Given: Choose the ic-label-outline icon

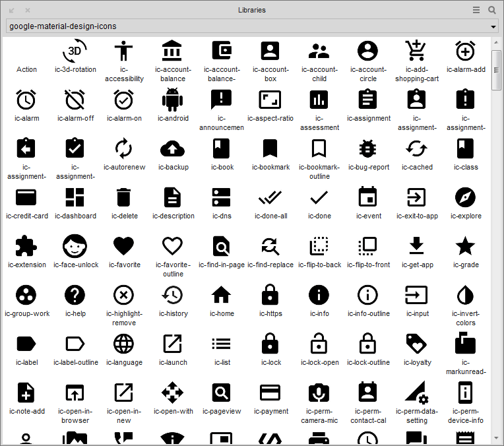Looking at the screenshot, I should coord(75,344).
